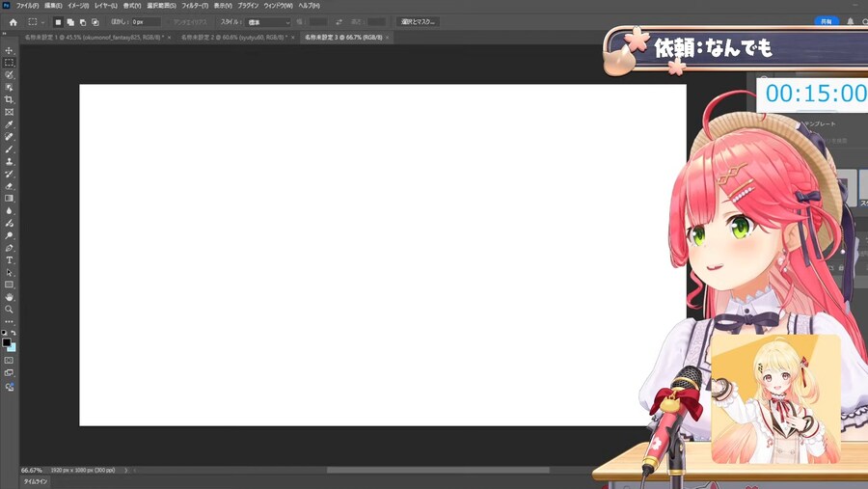Open the ファイル menu
The image size is (868, 489).
tap(27, 6)
